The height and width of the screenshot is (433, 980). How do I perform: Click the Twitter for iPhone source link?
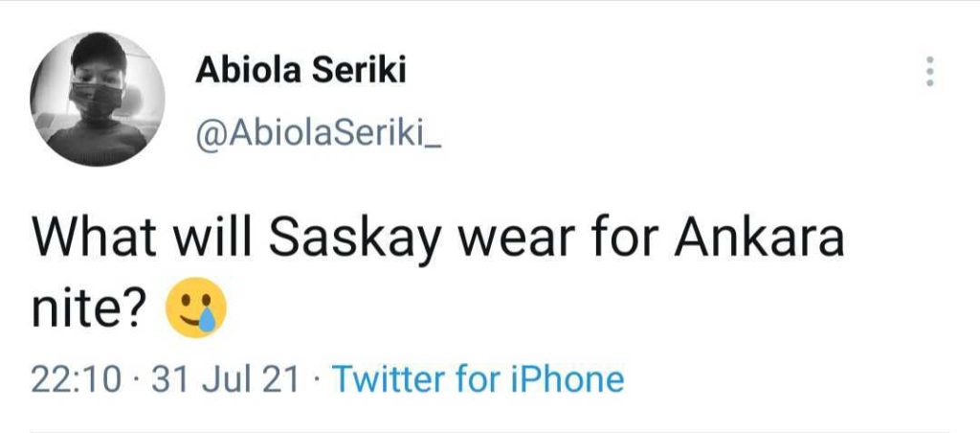pos(478,379)
